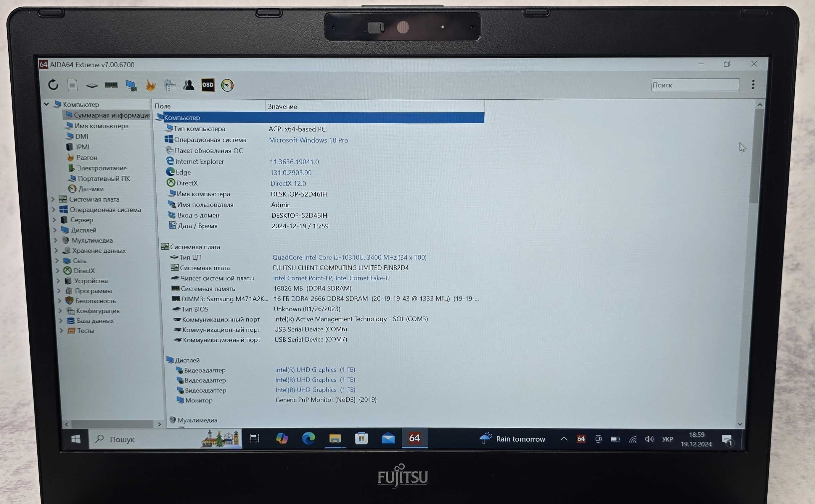
Task: Expand the Операционная система tree node
Action: coord(53,209)
